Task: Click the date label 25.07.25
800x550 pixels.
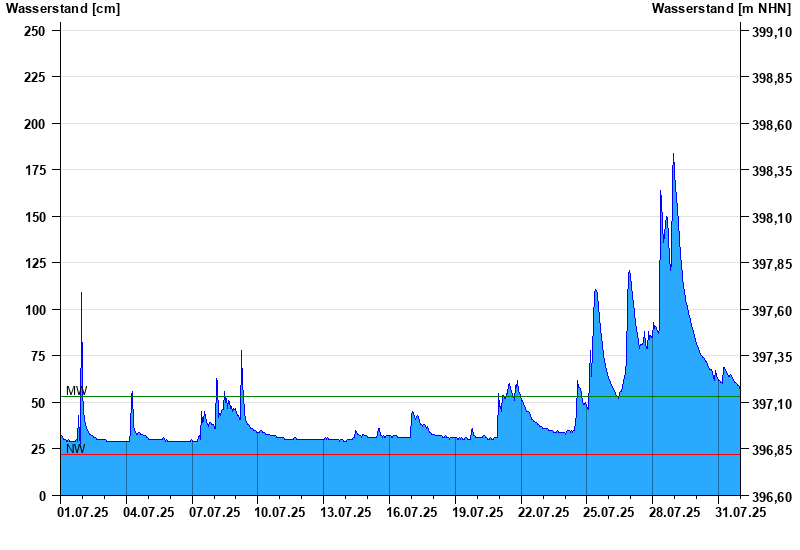Action: [x=609, y=512]
